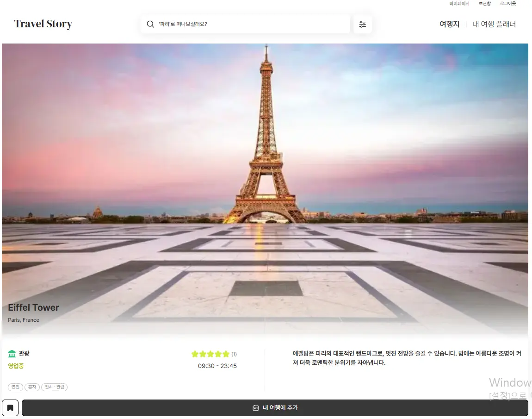Click the search magnifier icon
The width and height of the screenshot is (532, 419).
pyautogui.click(x=150, y=24)
